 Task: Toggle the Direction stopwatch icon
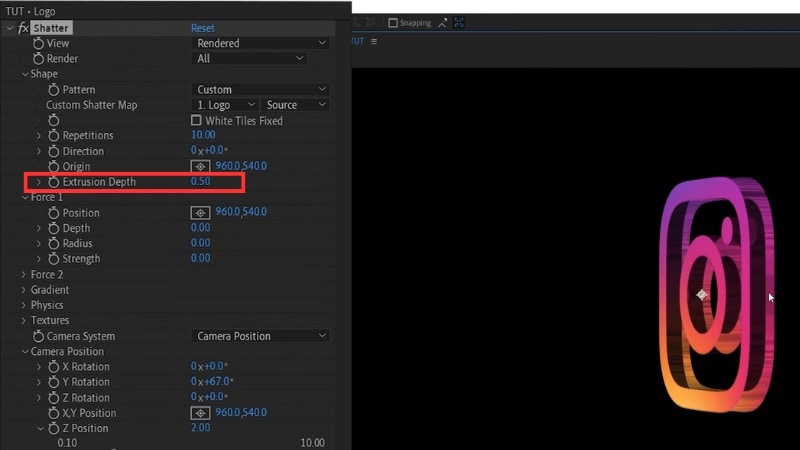click(x=54, y=151)
